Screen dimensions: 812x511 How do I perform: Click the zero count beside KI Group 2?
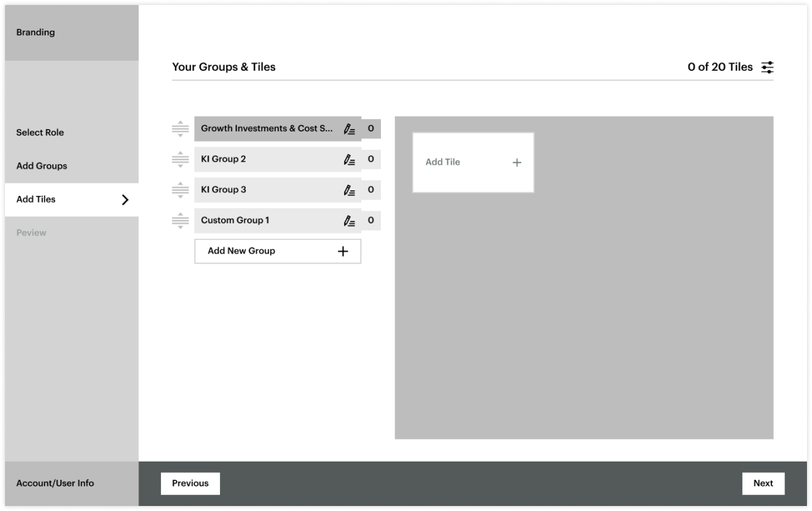tap(370, 159)
